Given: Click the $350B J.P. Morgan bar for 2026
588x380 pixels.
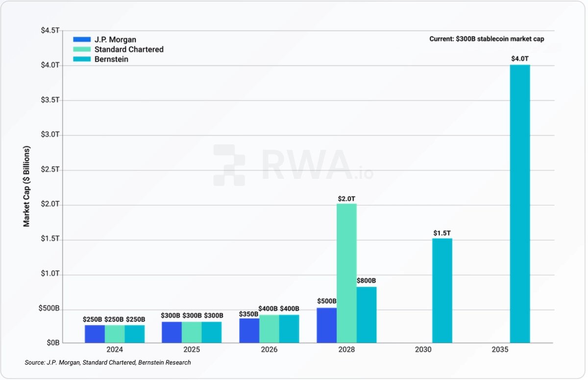Looking at the screenshot, I should tap(249, 330).
